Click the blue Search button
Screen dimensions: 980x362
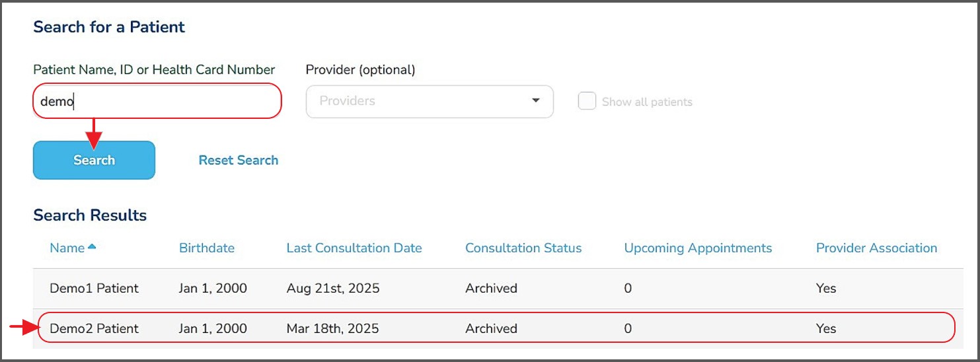pos(94,160)
